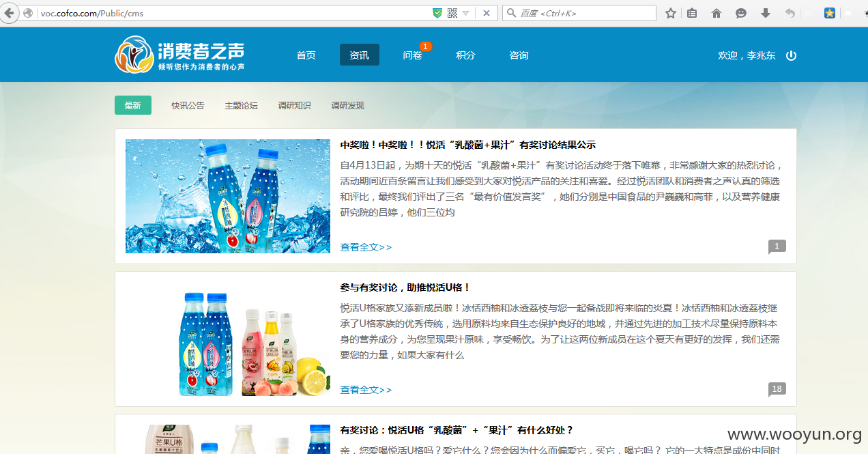Switch to 调研知识 category
The width and height of the screenshot is (868, 454).
tap(294, 105)
